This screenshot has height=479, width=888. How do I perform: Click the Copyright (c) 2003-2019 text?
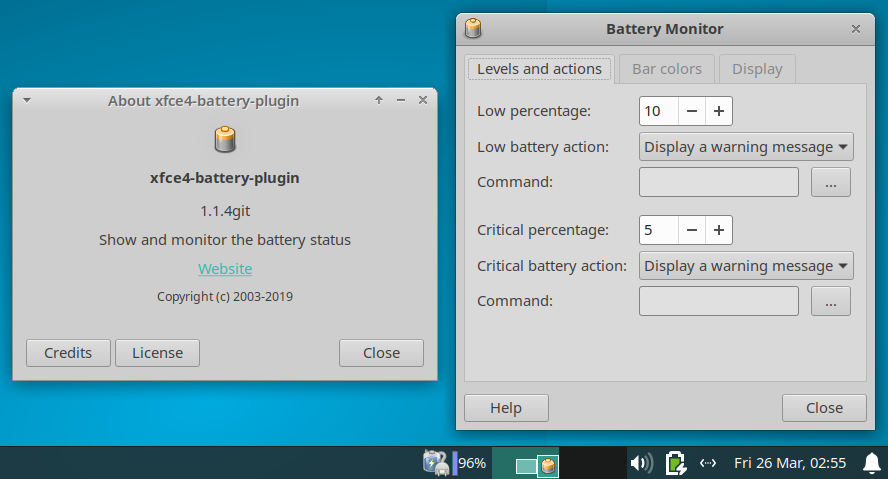pos(225,297)
